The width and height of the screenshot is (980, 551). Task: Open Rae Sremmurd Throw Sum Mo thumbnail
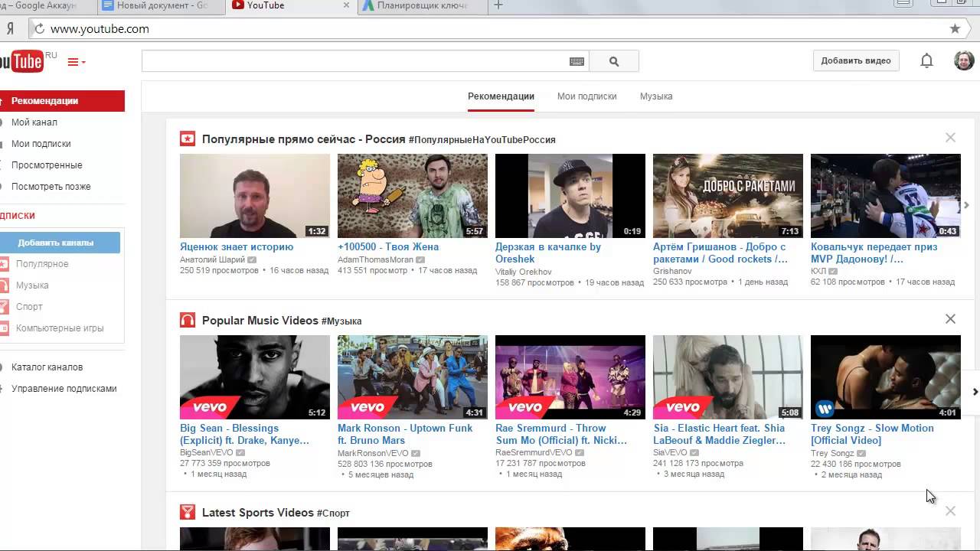(570, 377)
